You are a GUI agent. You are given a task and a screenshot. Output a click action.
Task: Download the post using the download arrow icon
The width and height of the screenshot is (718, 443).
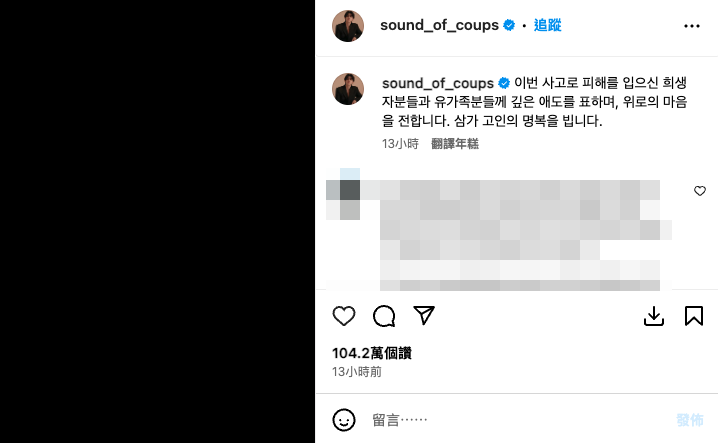[x=653, y=316]
